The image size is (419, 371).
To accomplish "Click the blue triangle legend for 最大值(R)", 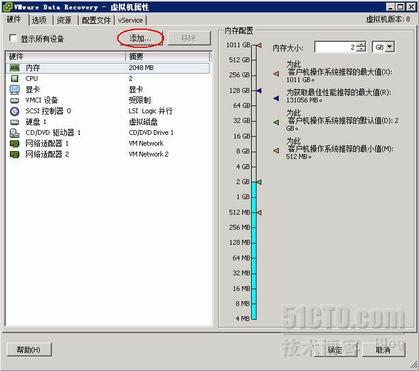I will pyautogui.click(x=276, y=98).
